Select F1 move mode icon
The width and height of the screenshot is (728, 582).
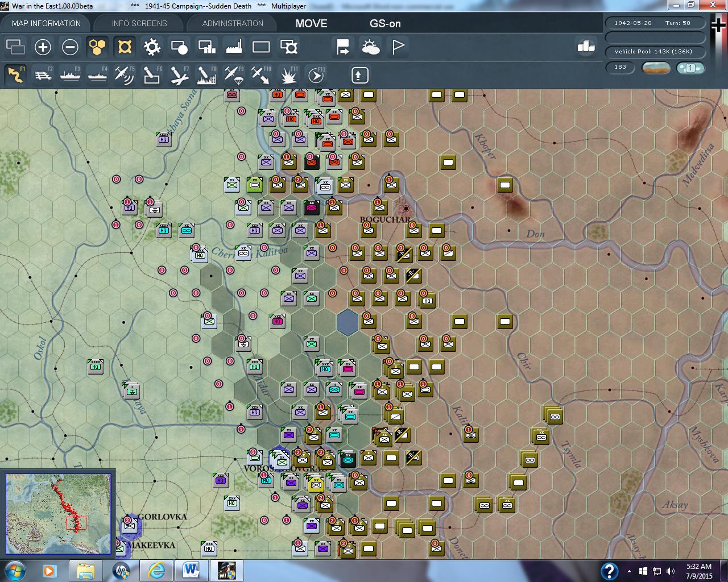point(15,74)
